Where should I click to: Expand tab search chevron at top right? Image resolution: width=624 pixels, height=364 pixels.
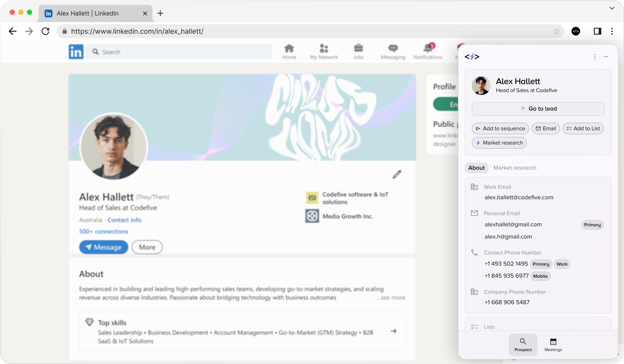point(612,8)
